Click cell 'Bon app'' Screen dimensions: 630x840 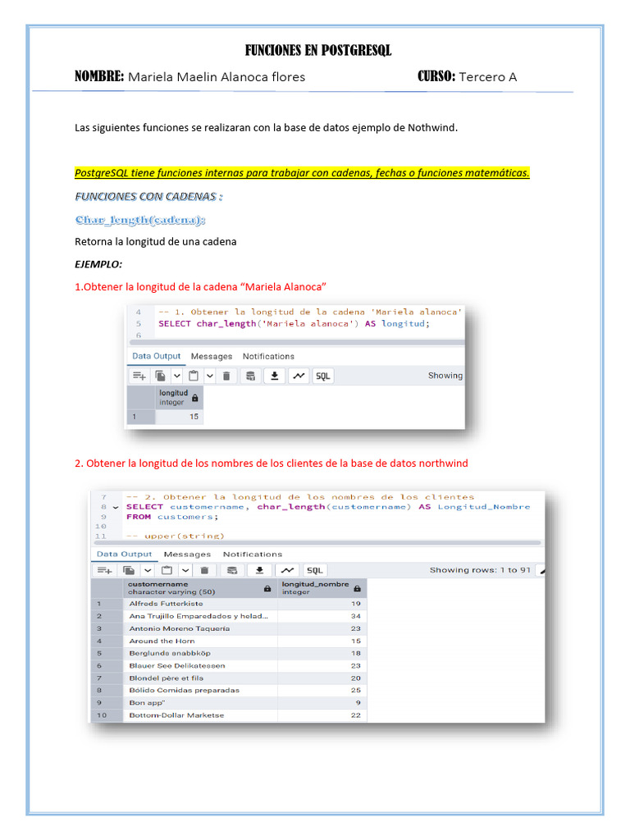200,703
